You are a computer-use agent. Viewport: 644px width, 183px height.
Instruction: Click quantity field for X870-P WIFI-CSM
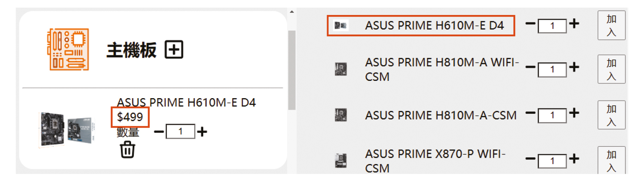(552, 161)
